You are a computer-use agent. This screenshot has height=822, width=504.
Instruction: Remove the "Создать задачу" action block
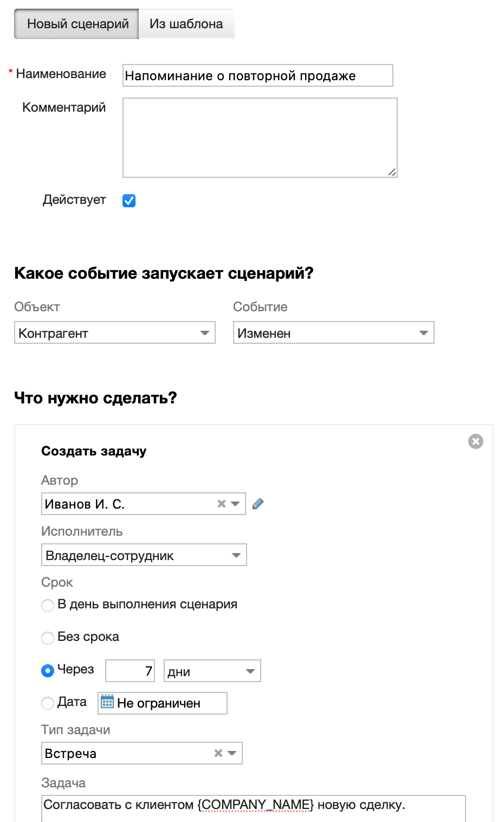click(475, 441)
